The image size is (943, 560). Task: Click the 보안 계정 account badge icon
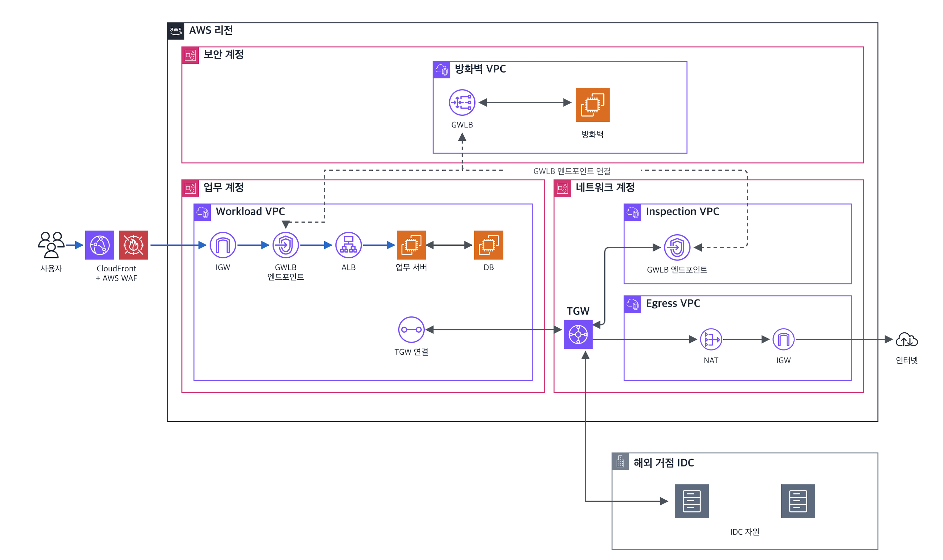(x=190, y=55)
